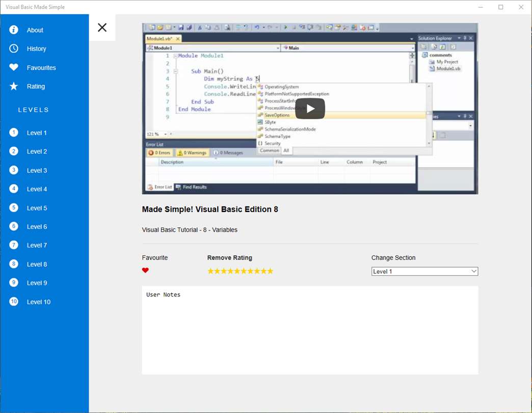The image size is (532, 413).
Task: Open the Change Section dropdown
Action: 424,271
